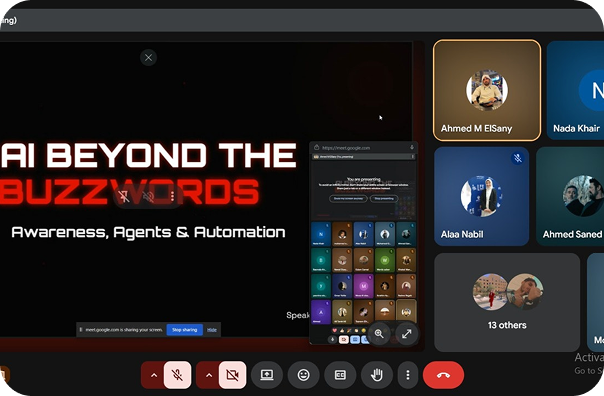
Task: Click the green W tile in preview grid
Action: (384, 260)
